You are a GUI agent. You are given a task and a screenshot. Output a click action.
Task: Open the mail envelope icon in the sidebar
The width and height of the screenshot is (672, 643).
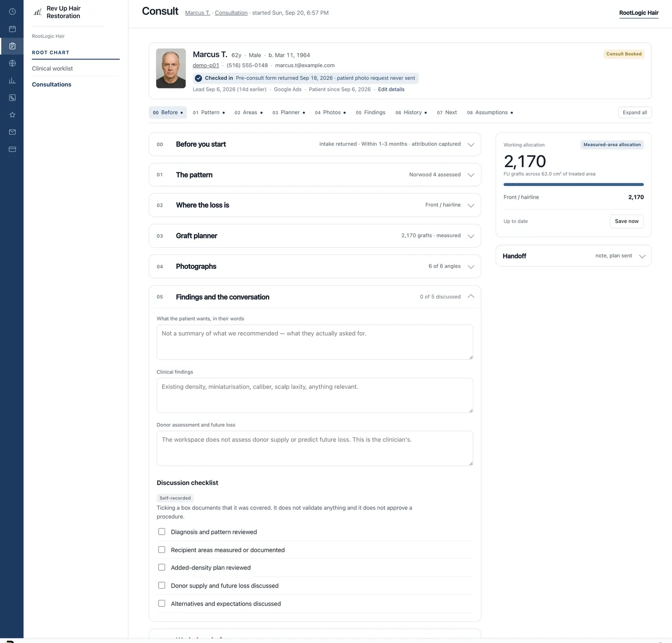[x=12, y=132]
